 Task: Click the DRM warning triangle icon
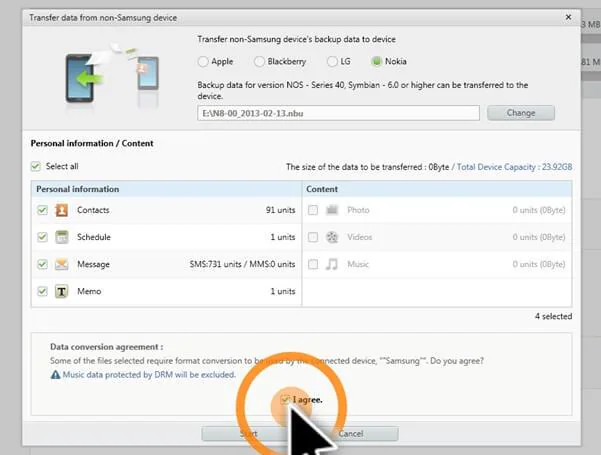pos(56,375)
